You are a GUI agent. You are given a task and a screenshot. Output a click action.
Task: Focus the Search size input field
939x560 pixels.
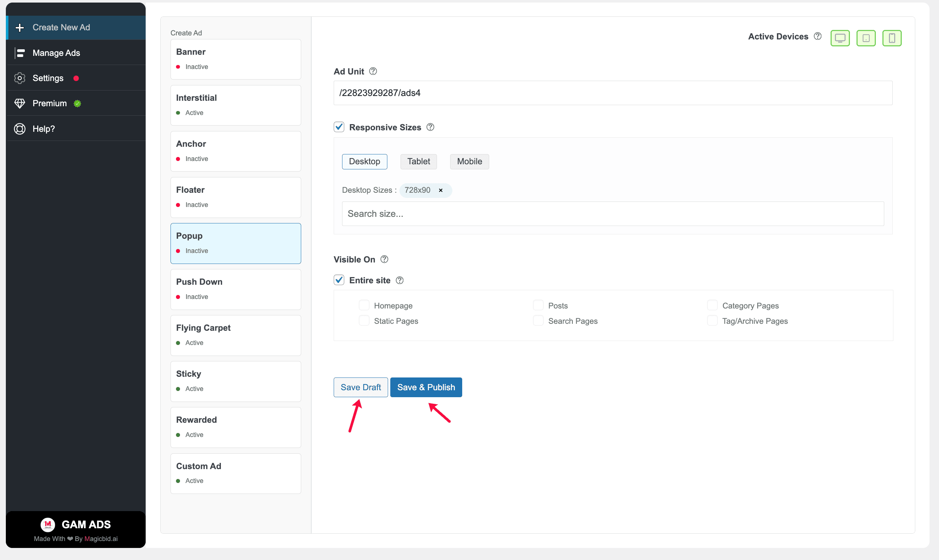tap(613, 214)
